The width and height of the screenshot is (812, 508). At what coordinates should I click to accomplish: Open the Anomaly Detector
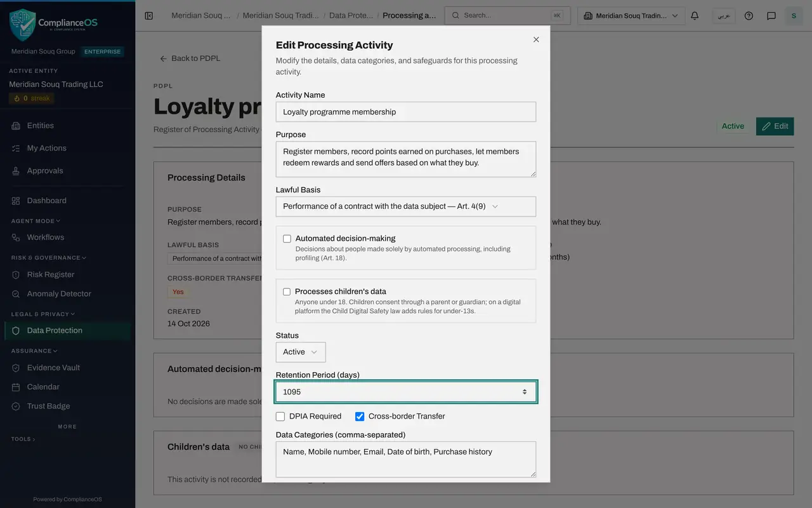[x=67, y=294]
